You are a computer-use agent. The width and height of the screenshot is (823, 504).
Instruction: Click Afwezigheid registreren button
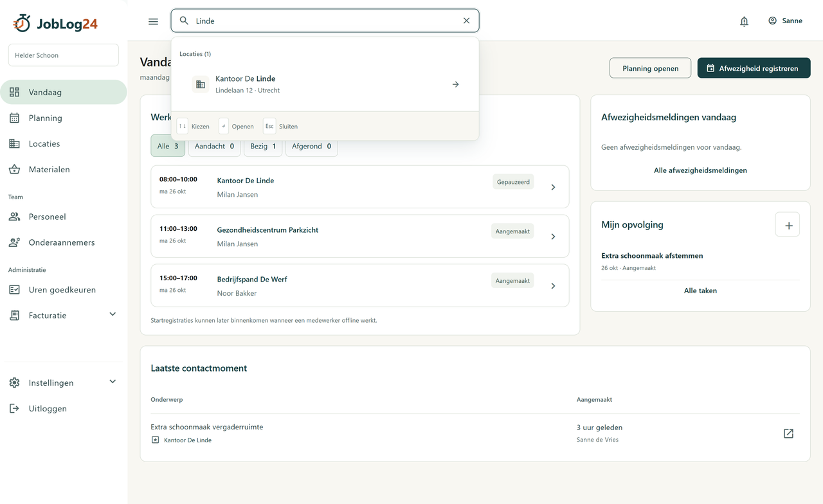[x=754, y=68]
